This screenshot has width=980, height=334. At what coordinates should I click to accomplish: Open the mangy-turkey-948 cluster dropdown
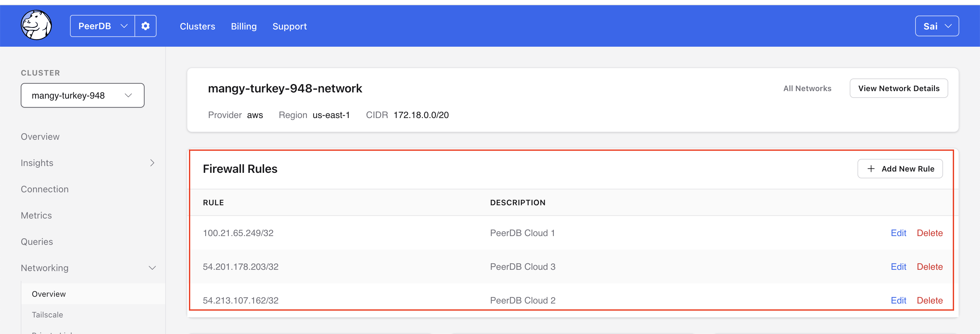(82, 95)
